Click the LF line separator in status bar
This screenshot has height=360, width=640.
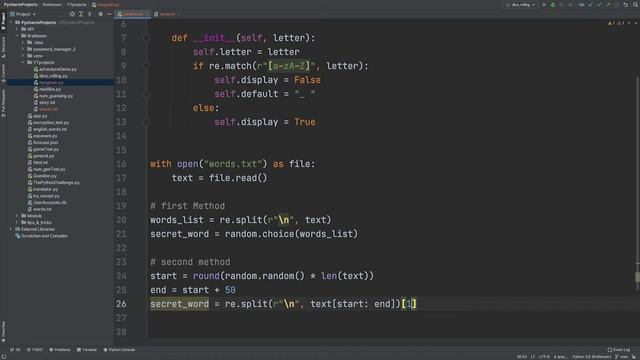click(533, 357)
